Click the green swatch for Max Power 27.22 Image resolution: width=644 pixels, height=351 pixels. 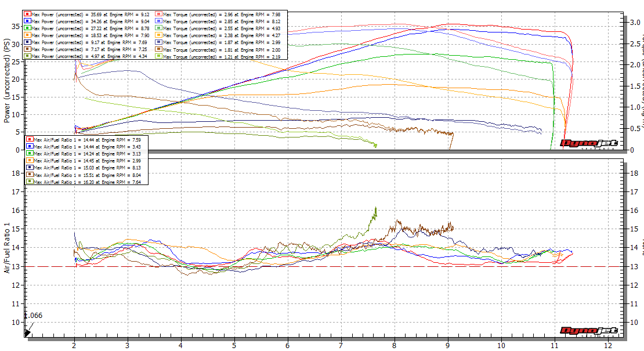[27, 28]
